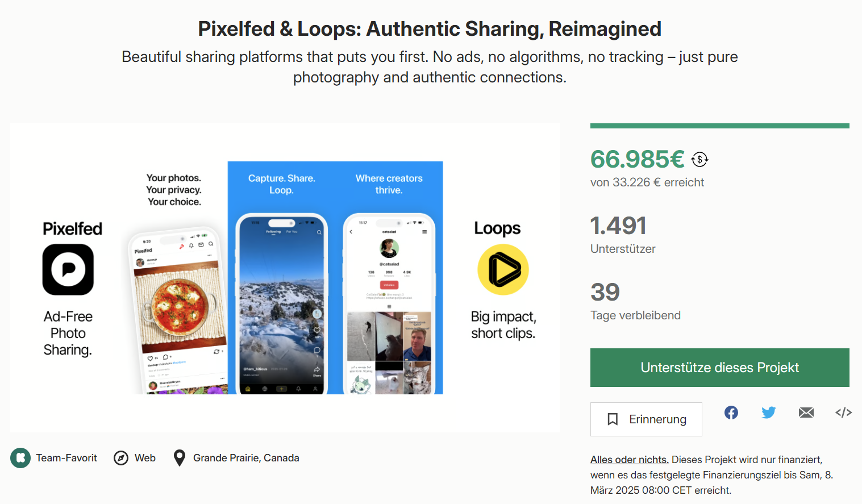This screenshot has height=504, width=862.
Task: Click the currency conversion icon beside 66.985€
Action: click(x=699, y=160)
